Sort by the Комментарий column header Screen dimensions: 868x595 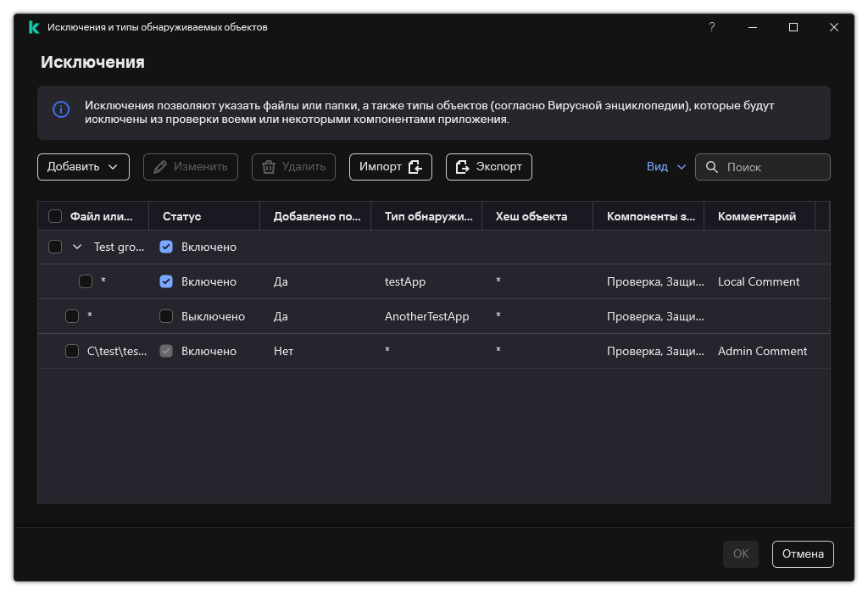coord(756,216)
